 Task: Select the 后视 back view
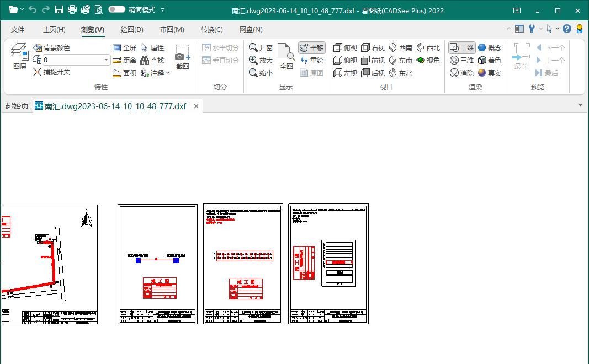(373, 73)
